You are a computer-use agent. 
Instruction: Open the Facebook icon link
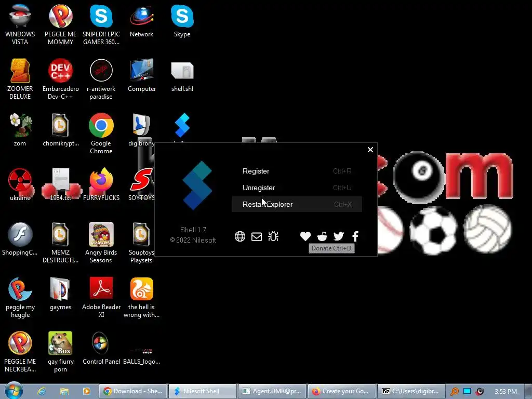(355, 236)
